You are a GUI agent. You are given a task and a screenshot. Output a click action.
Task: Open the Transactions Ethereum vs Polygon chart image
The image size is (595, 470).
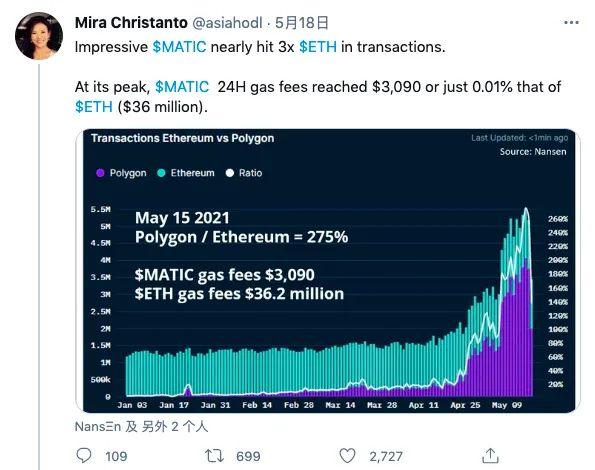coord(329,270)
